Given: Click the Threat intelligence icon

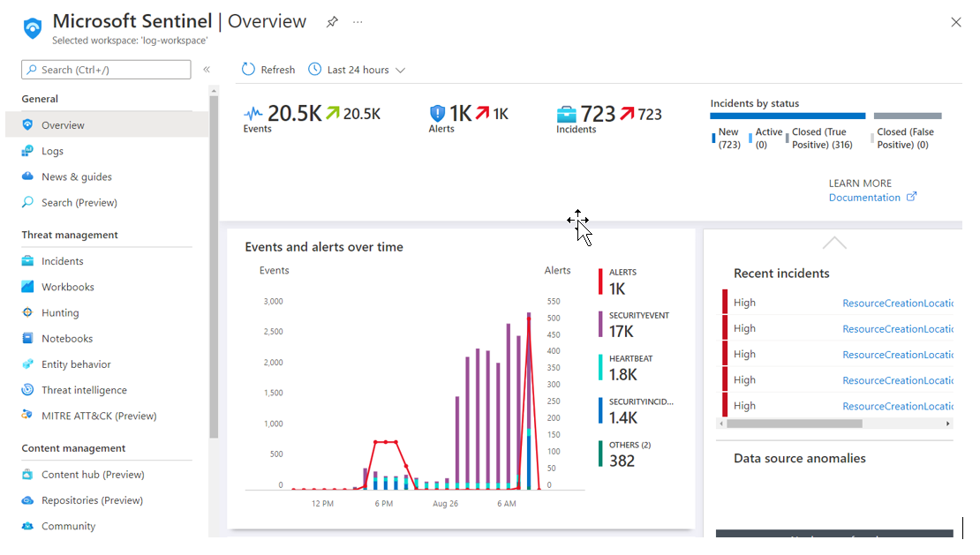Looking at the screenshot, I should pyautogui.click(x=28, y=390).
